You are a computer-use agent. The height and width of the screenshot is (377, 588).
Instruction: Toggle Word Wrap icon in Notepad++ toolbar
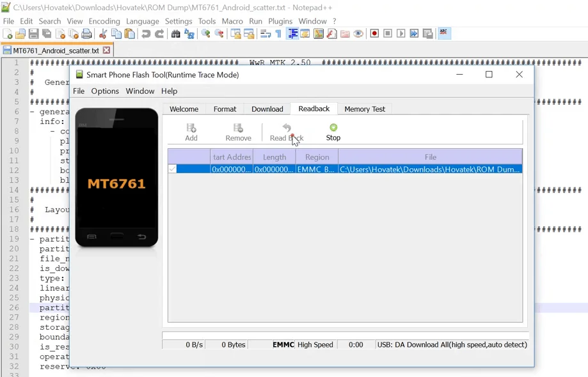[265, 34]
